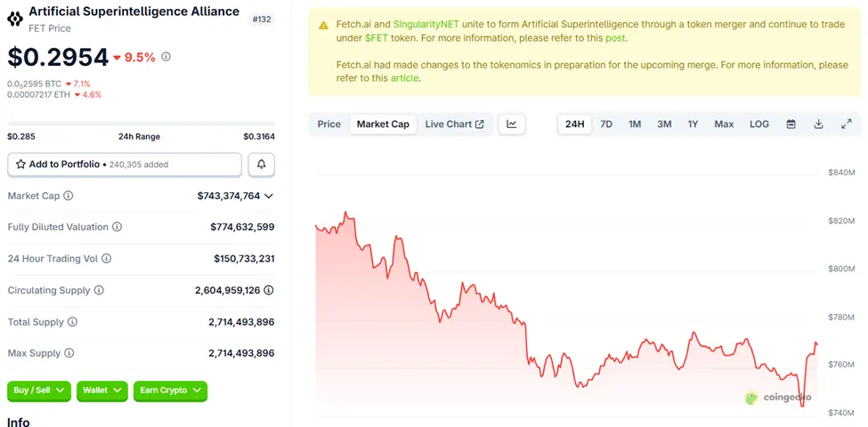Select the 7D time range
The width and height of the screenshot is (868, 427).
coord(606,125)
